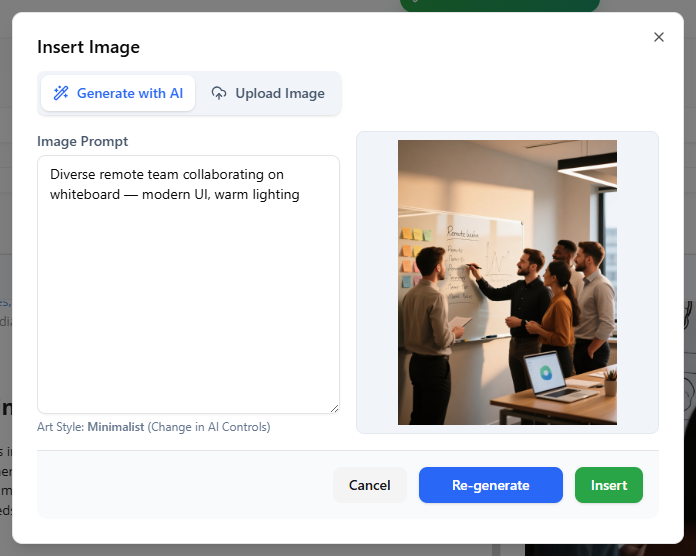Click the green notification toast at top
The image size is (696, 556).
point(499,5)
